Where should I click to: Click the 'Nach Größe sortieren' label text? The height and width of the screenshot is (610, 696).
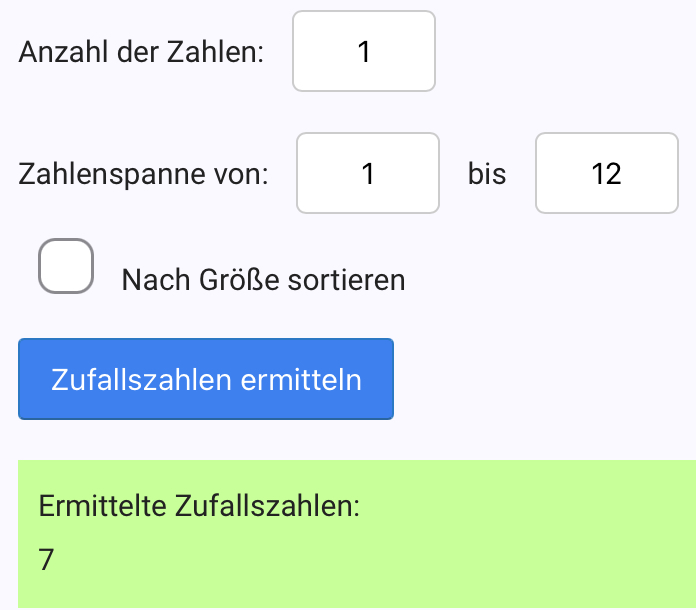263,280
